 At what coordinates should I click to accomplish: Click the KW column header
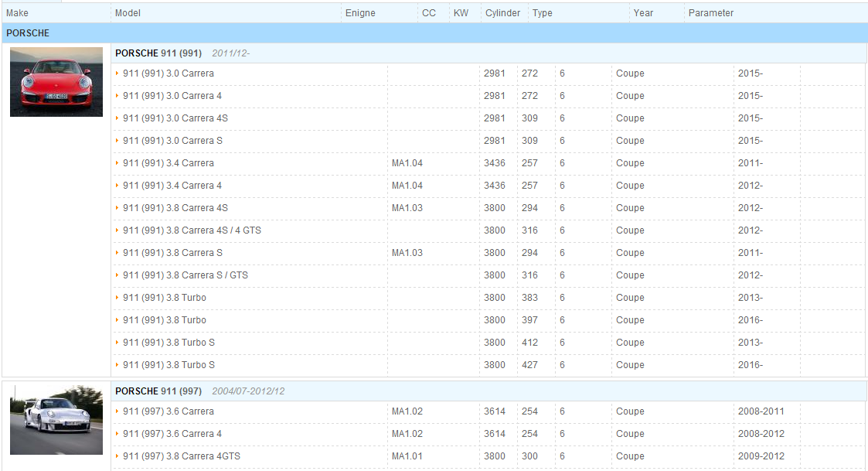point(461,12)
